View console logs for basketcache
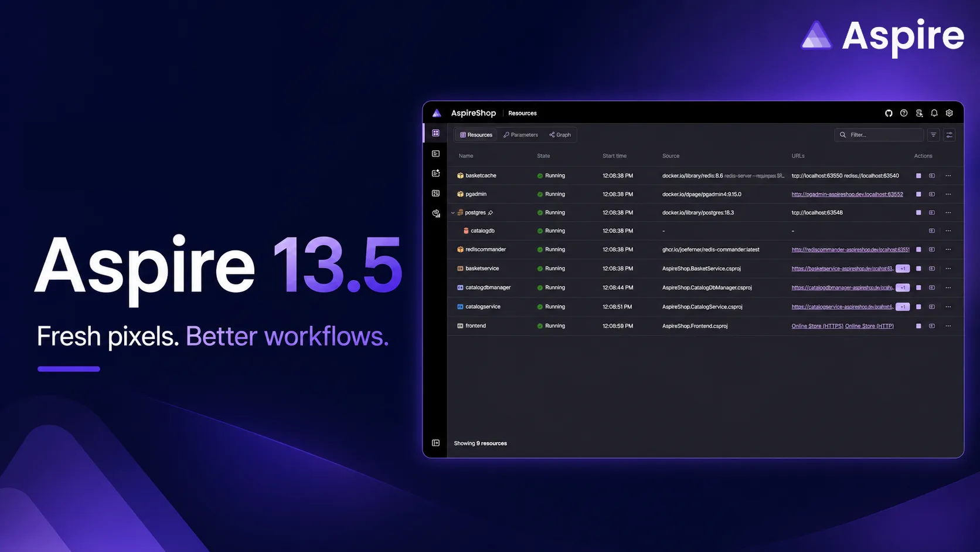This screenshot has width=980, height=552. point(932,176)
